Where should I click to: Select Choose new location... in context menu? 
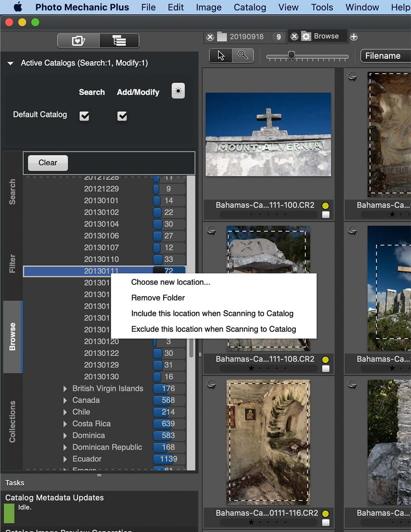coord(171,282)
